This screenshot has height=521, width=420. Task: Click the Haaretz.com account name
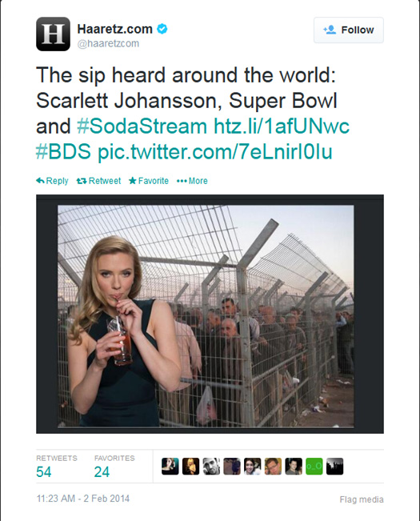[x=115, y=30]
